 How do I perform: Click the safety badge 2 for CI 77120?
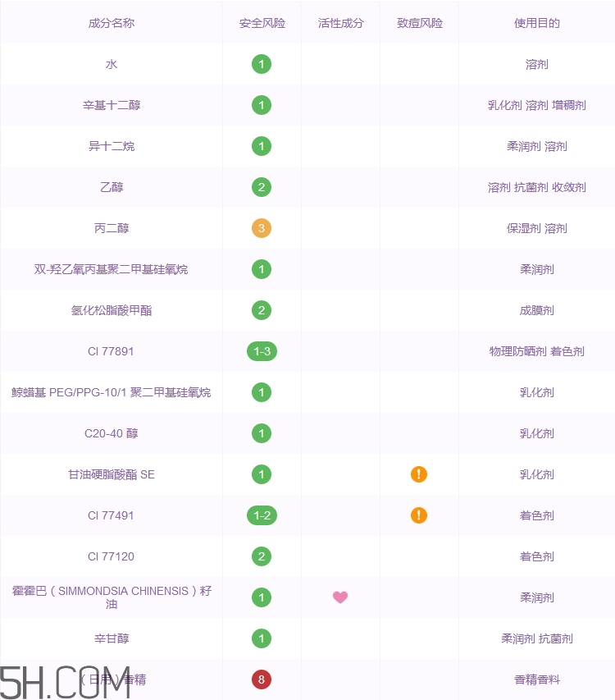(262, 556)
